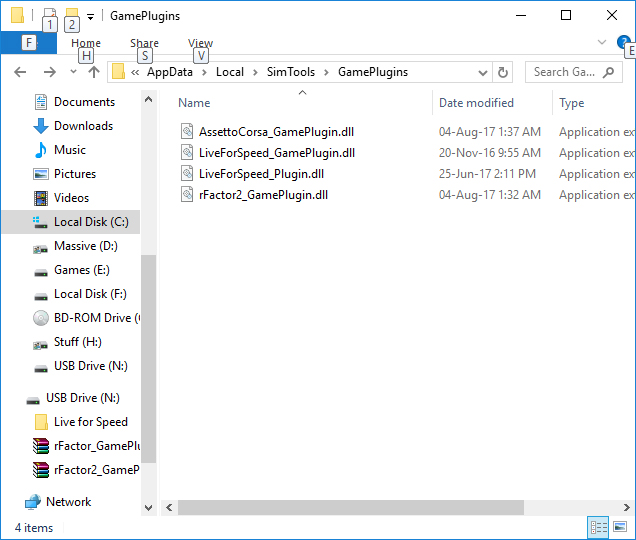
Task: Click AppData in the address bar
Action: pos(170,72)
